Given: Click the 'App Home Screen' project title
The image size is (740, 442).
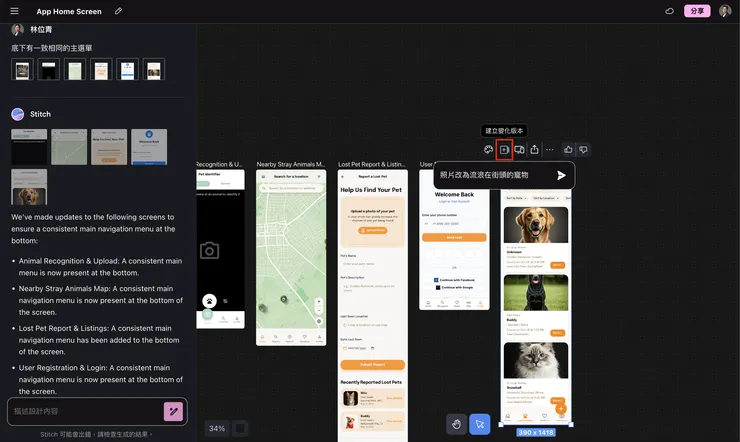Looking at the screenshot, I should point(69,11).
